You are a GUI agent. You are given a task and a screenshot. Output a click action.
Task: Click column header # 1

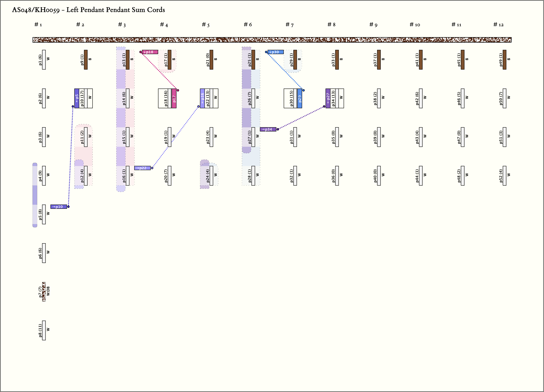tap(38, 24)
